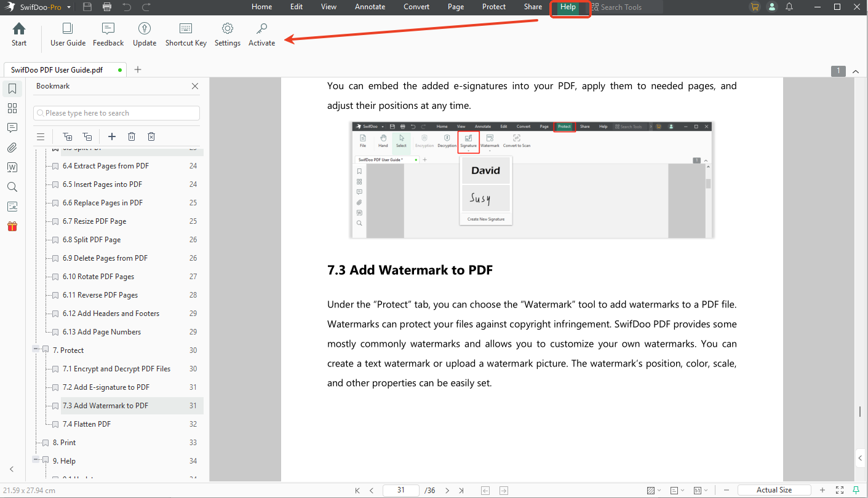Click the Activate key icon

[x=261, y=35]
